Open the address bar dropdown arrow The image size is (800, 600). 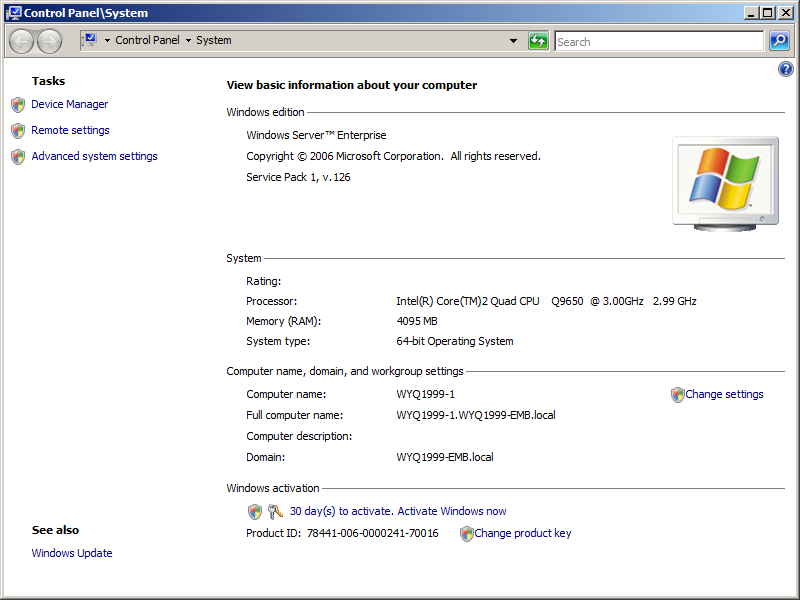pyautogui.click(x=514, y=41)
